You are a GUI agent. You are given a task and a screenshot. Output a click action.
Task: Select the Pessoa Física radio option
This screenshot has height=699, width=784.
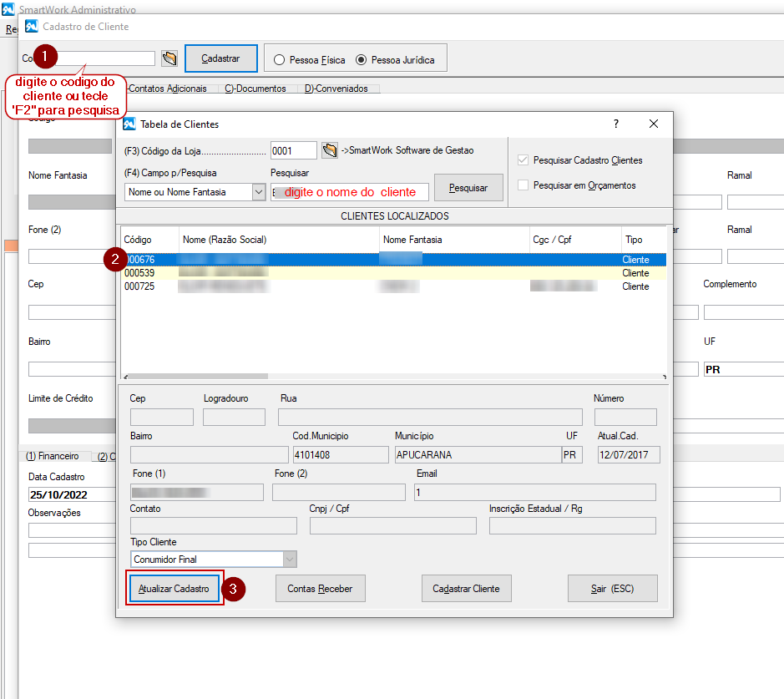278,60
